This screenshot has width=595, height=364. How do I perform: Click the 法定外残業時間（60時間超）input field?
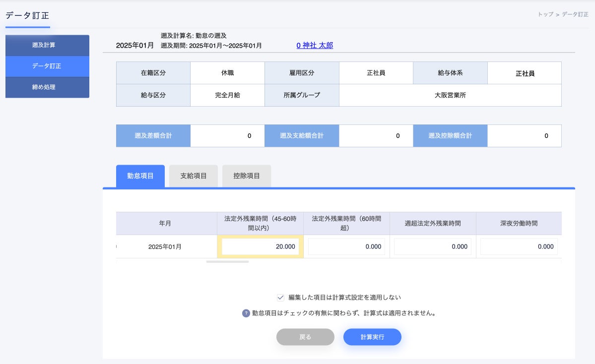(346, 246)
